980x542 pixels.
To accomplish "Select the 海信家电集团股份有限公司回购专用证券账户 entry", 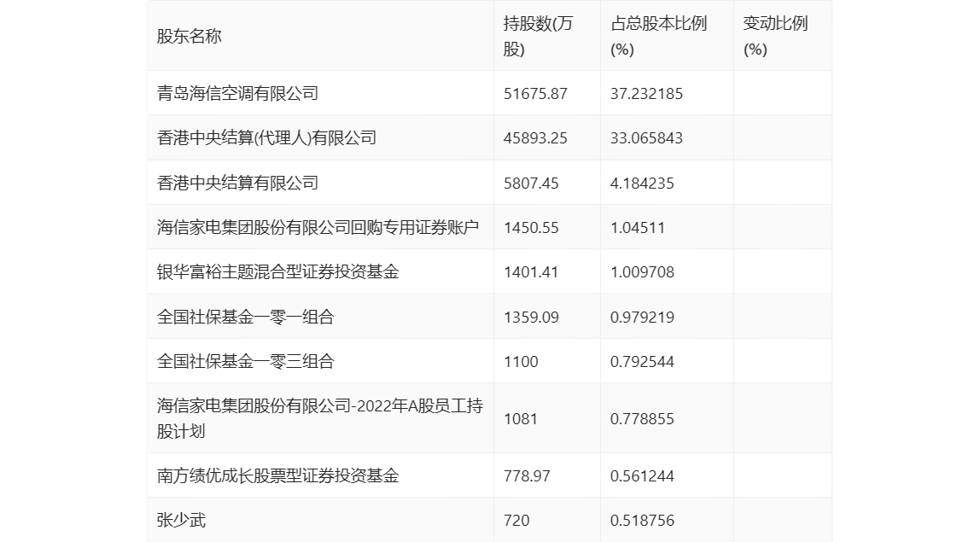I will coord(318,227).
